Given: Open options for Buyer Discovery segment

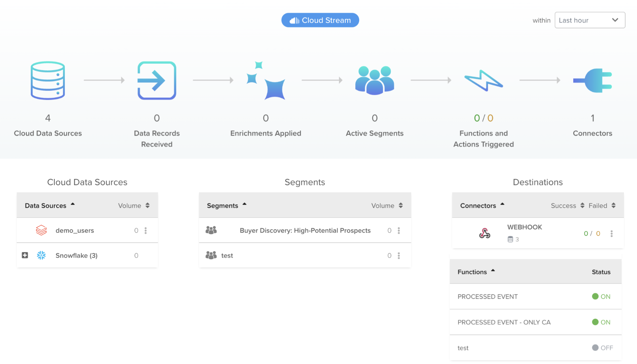Looking at the screenshot, I should (x=399, y=231).
